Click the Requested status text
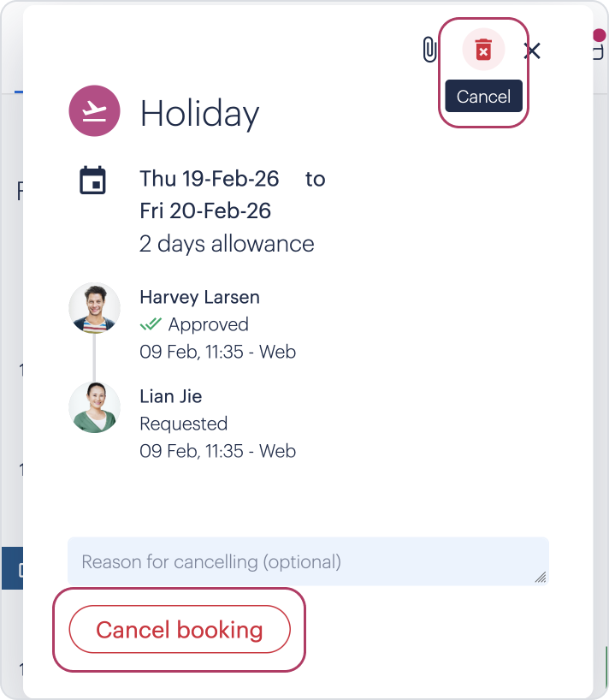609x700 pixels. (183, 424)
